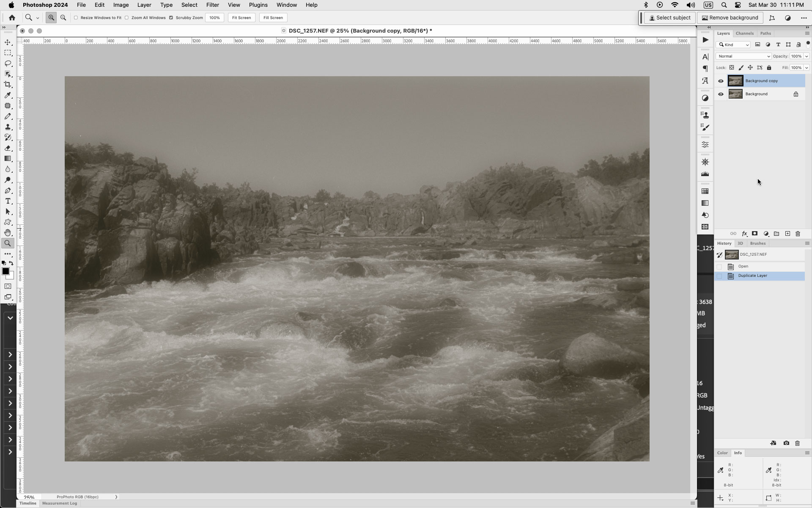Open the layer blend mode dropdown
This screenshot has width=812, height=508.
(743, 56)
